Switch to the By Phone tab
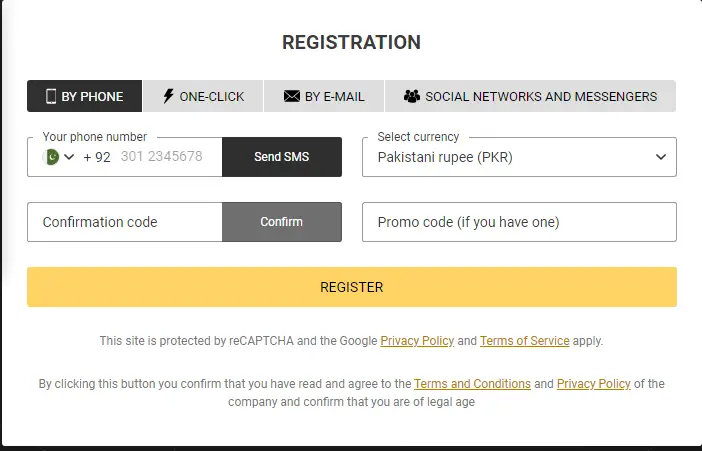This screenshot has height=451, width=702. coord(85,97)
